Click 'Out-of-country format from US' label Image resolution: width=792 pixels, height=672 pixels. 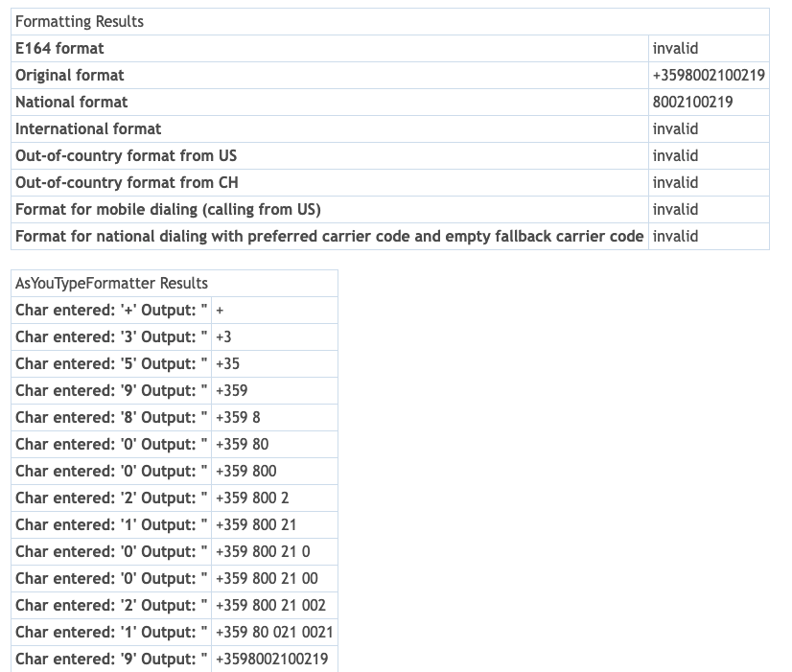(126, 155)
